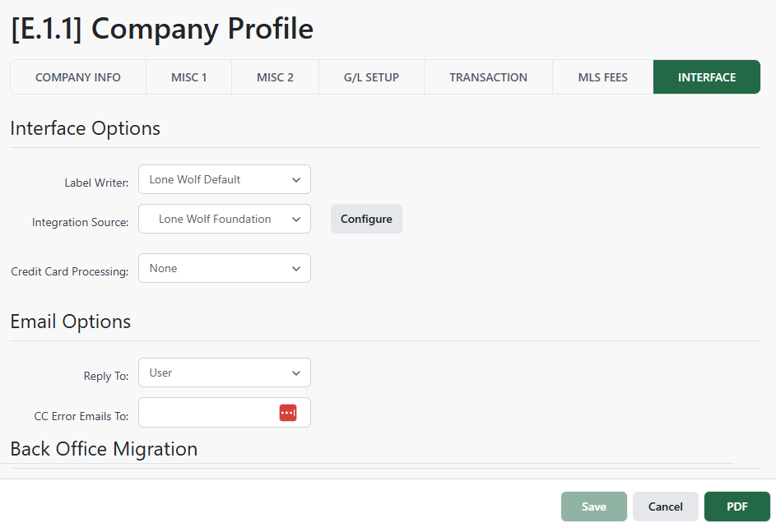776x532 pixels.
Task: Switch to the G/L SETUP tab
Action: pyautogui.click(x=370, y=76)
